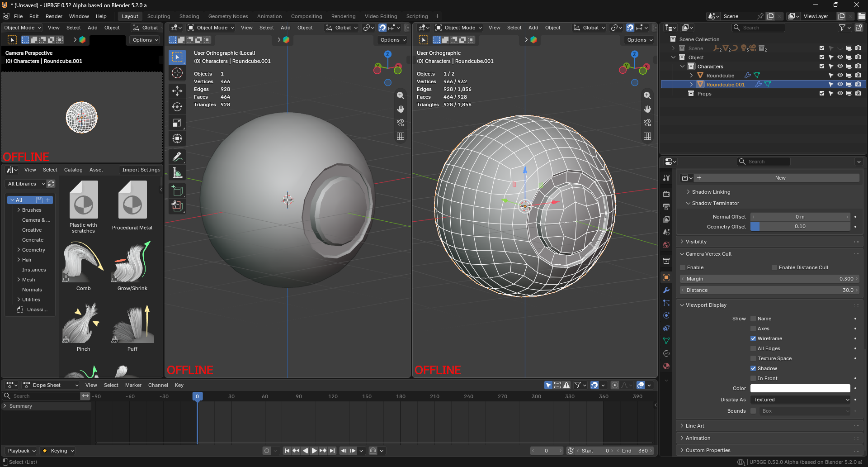The height and width of the screenshot is (467, 868).
Task: Enable the In Front checkbox
Action: tap(753, 378)
